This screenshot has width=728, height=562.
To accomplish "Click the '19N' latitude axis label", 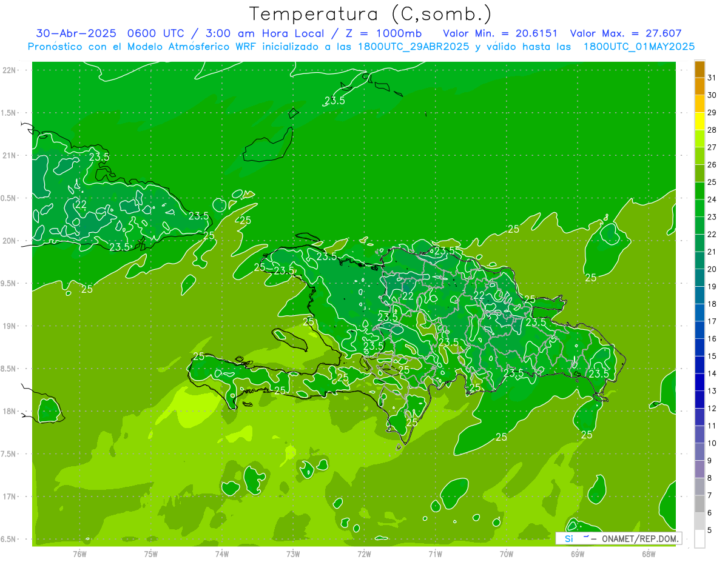I will pos(10,326).
